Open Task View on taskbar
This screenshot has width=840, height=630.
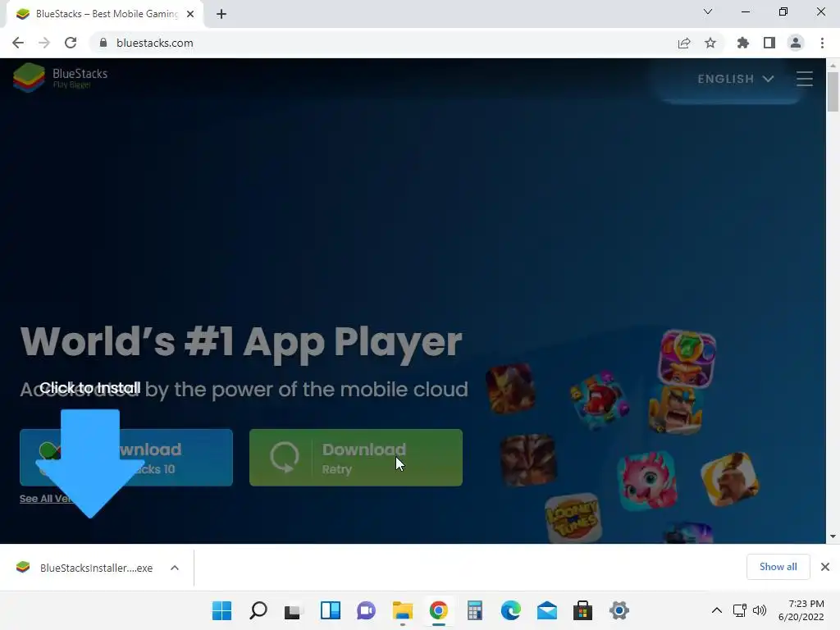(x=294, y=610)
